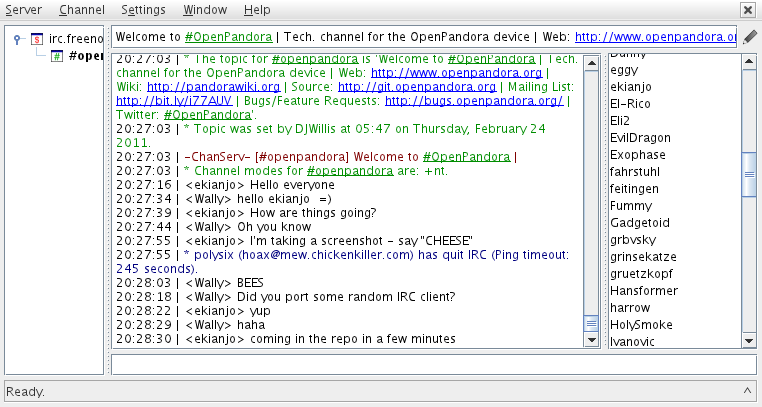Click message "coming in the repo in a few minutes"
Screen dimensions: 762x407
tap(353, 339)
